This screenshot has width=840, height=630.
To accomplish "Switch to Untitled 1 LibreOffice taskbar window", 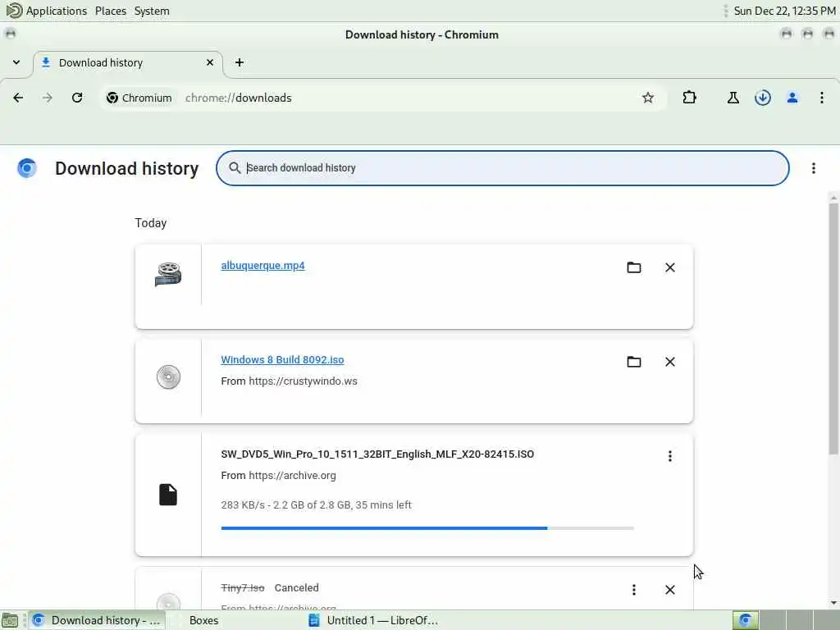I will click(375, 620).
